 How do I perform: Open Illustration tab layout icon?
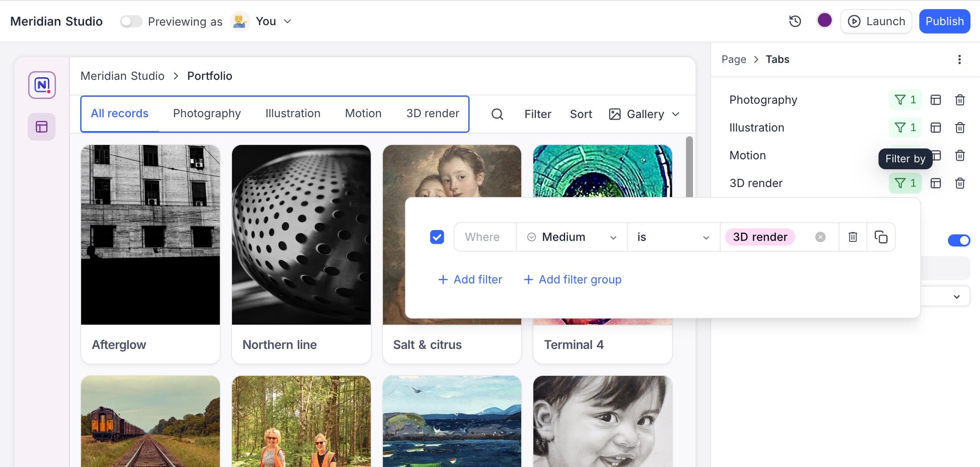pyautogui.click(x=936, y=128)
